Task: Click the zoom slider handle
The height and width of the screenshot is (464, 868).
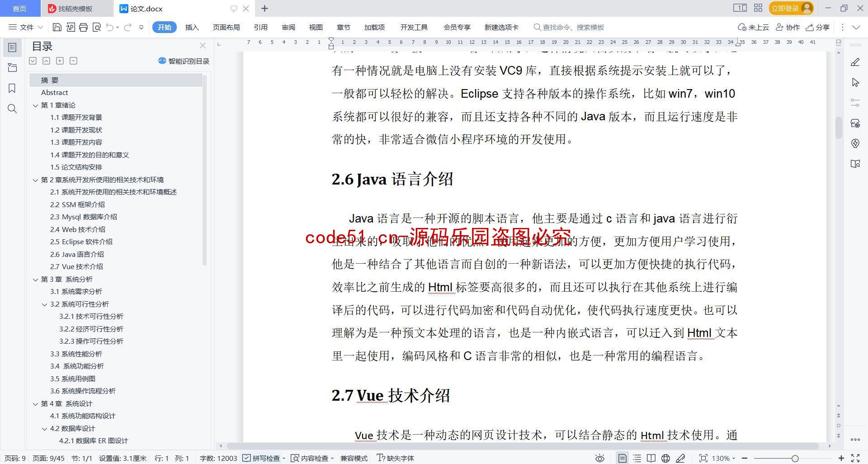Action: pos(795,458)
